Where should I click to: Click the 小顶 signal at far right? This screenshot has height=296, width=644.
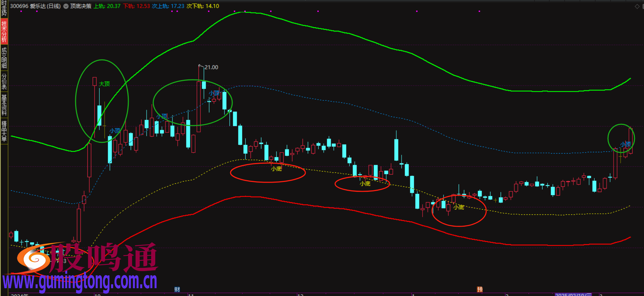click(x=625, y=144)
